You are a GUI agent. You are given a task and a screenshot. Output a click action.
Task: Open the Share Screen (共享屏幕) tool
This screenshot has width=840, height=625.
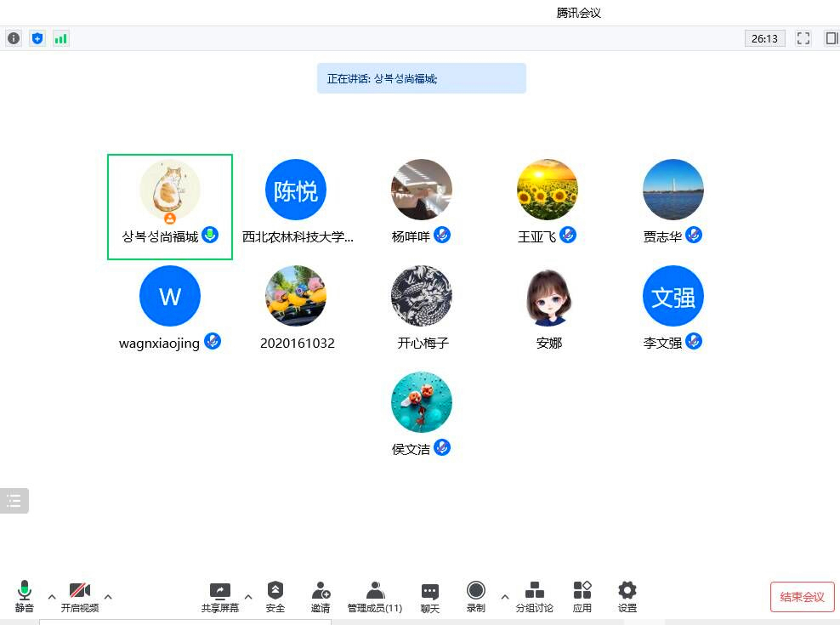219,596
